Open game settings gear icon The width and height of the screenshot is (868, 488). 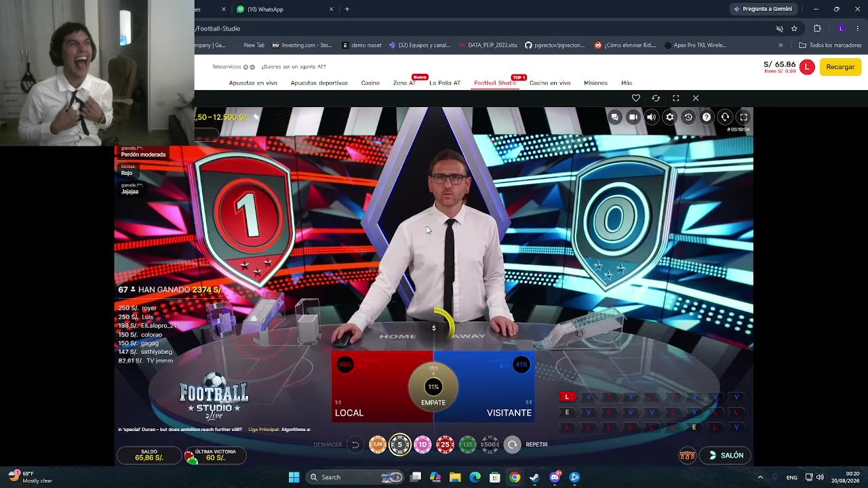(x=670, y=117)
